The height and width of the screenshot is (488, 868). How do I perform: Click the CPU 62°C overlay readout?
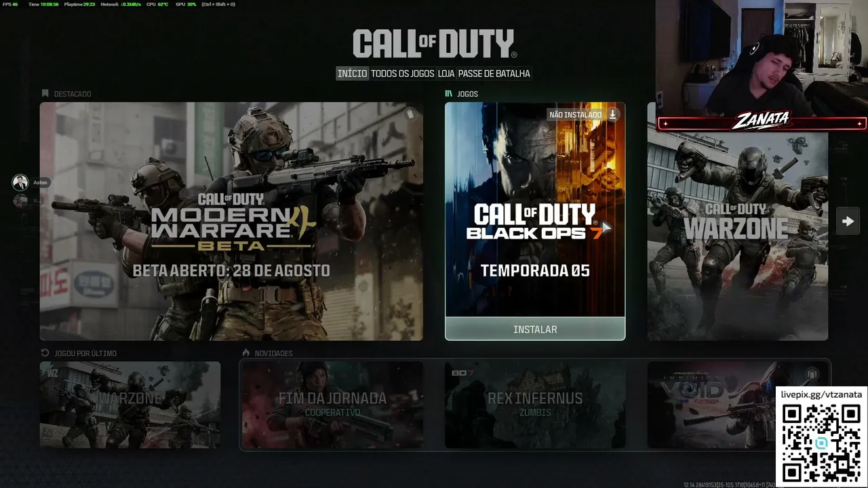[157, 4]
